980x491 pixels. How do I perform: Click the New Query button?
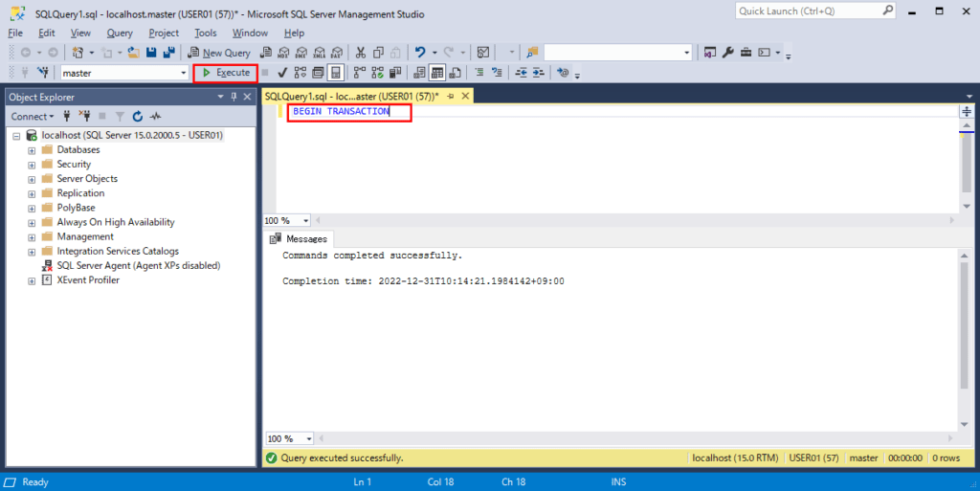point(220,53)
